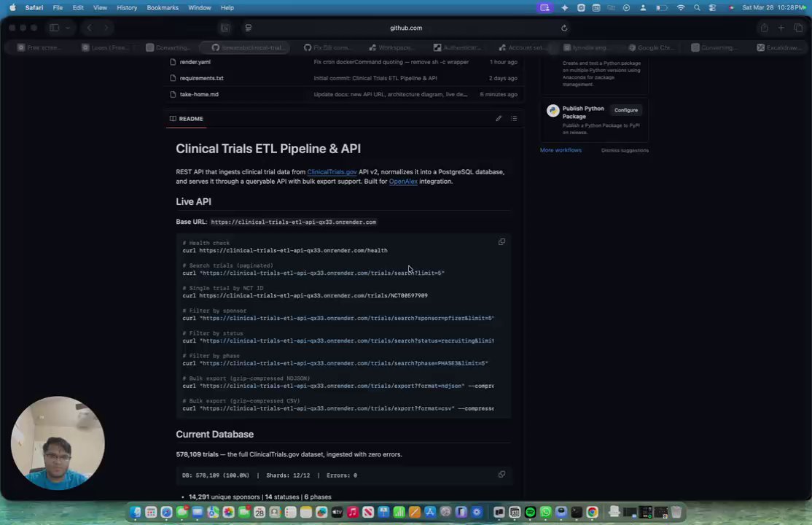Open the Safari menu in menu bar
This screenshot has height=525, width=812.
click(x=34, y=8)
